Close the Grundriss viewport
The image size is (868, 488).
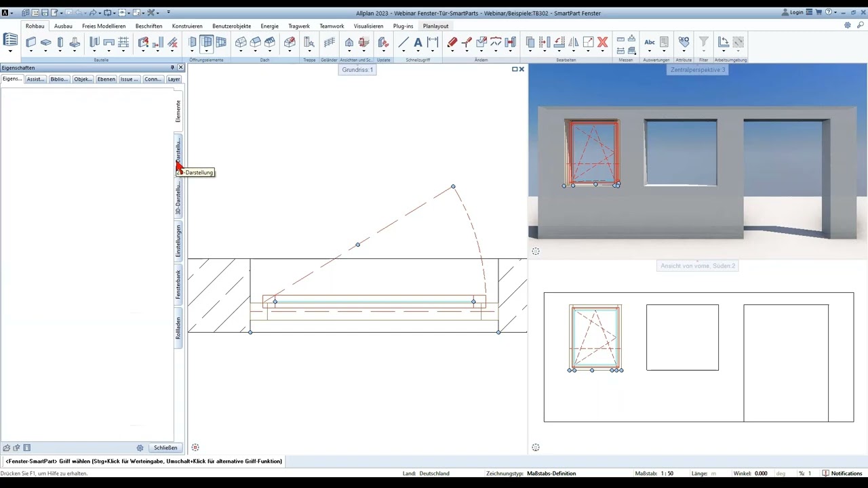[x=521, y=69]
